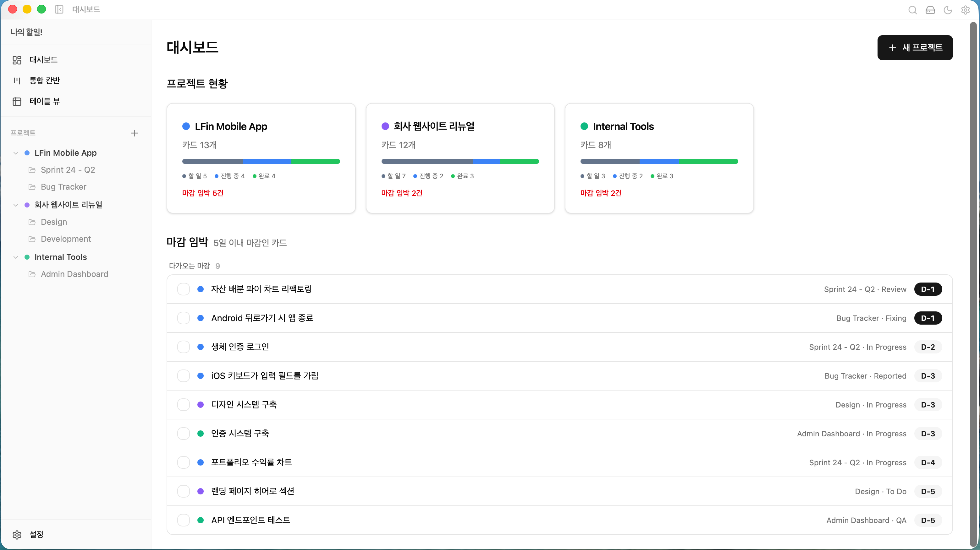Click the 테이블 뷰 table icon

[x=17, y=101]
